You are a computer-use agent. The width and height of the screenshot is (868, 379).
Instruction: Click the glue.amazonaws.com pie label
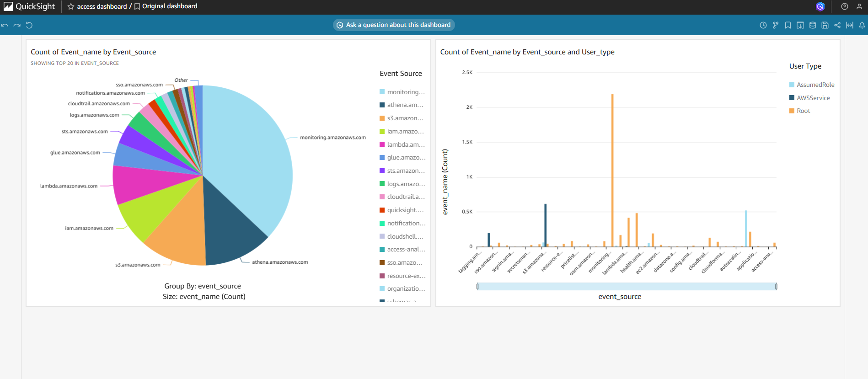tap(75, 153)
